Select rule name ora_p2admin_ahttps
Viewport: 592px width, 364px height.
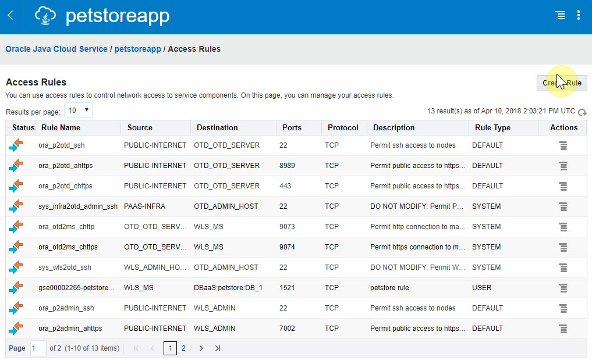pyautogui.click(x=70, y=329)
